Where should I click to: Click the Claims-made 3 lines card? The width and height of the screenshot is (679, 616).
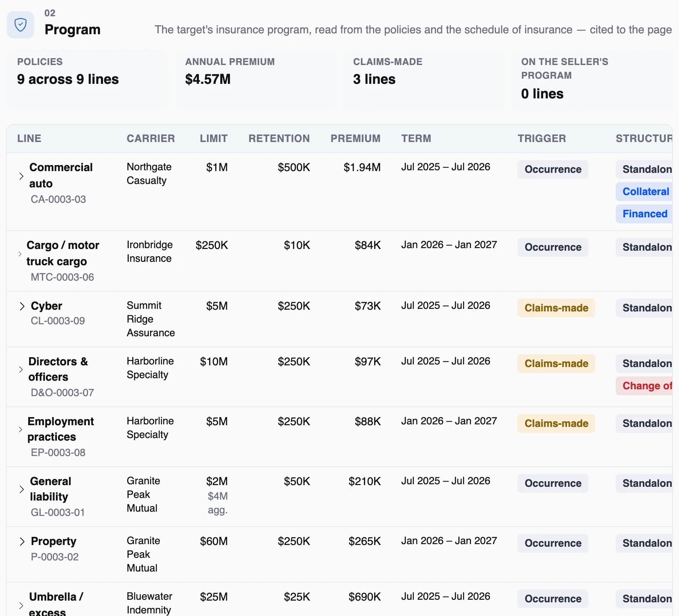pyautogui.click(x=424, y=80)
